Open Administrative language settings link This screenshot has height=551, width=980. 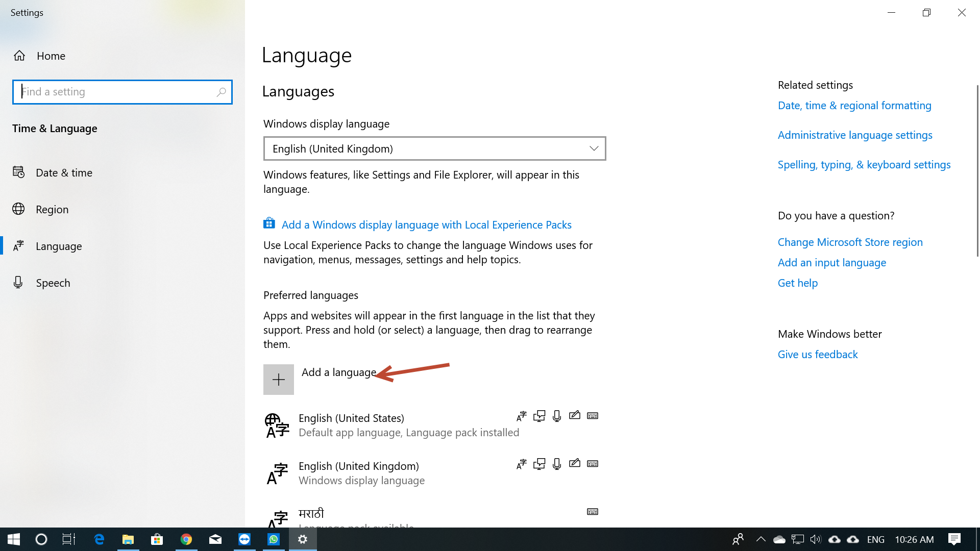coord(854,135)
